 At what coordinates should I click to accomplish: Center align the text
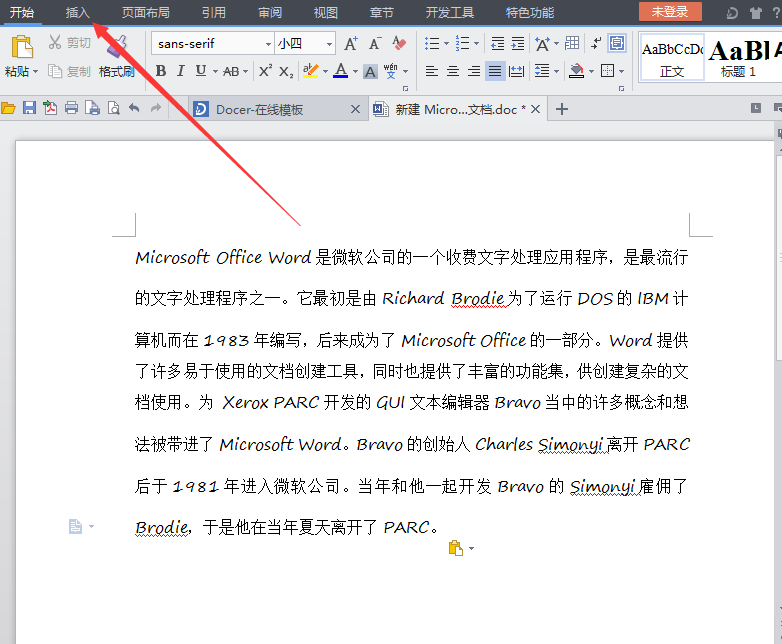[453, 71]
